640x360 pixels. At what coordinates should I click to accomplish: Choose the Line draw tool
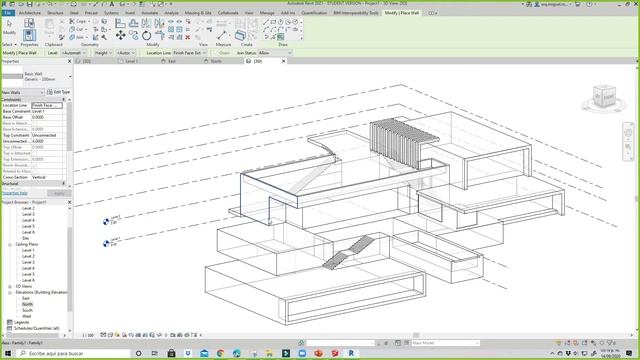click(266, 22)
